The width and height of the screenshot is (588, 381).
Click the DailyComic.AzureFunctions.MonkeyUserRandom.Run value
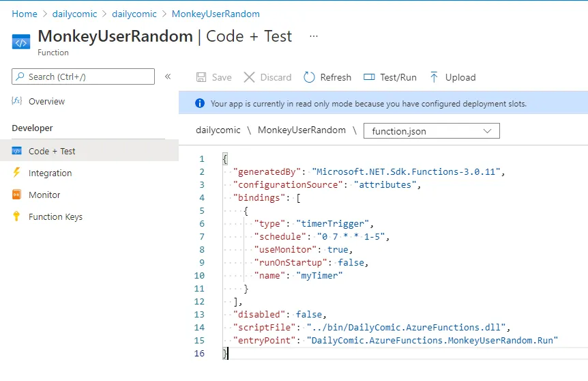(432, 341)
